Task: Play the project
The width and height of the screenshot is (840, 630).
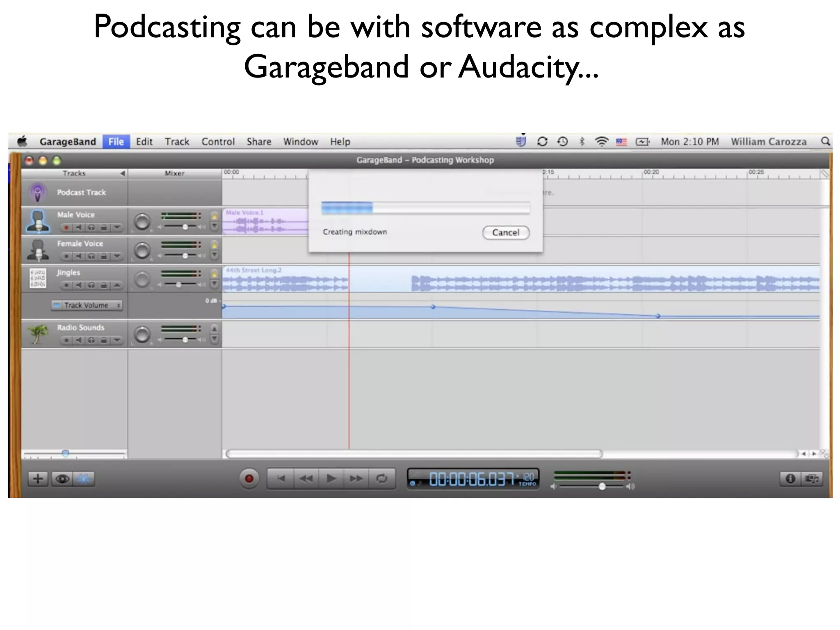Action: coord(331,479)
